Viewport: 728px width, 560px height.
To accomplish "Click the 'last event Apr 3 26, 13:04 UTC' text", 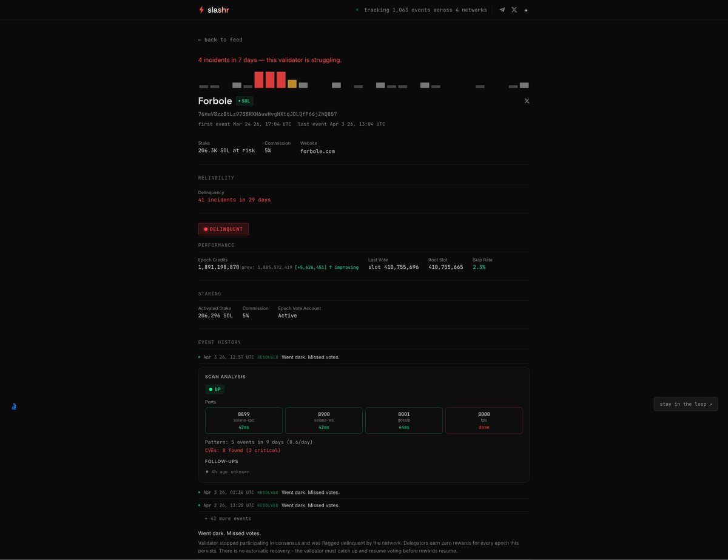I will [x=342, y=124].
